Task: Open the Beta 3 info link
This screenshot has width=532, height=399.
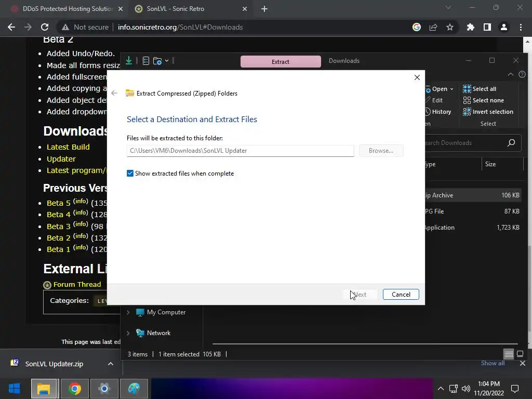Action: pos(81,224)
